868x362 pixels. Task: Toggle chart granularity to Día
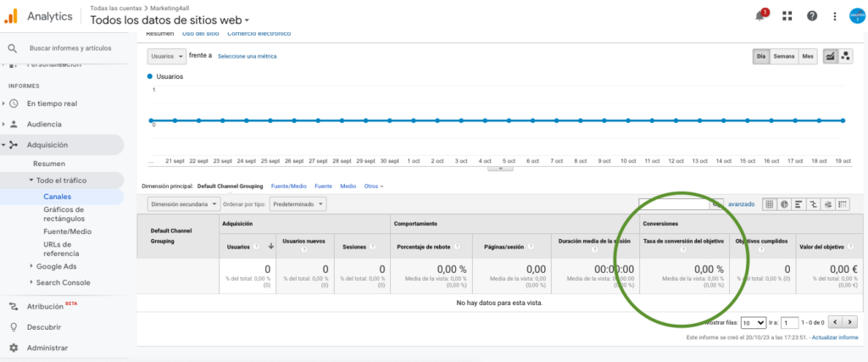click(x=761, y=56)
